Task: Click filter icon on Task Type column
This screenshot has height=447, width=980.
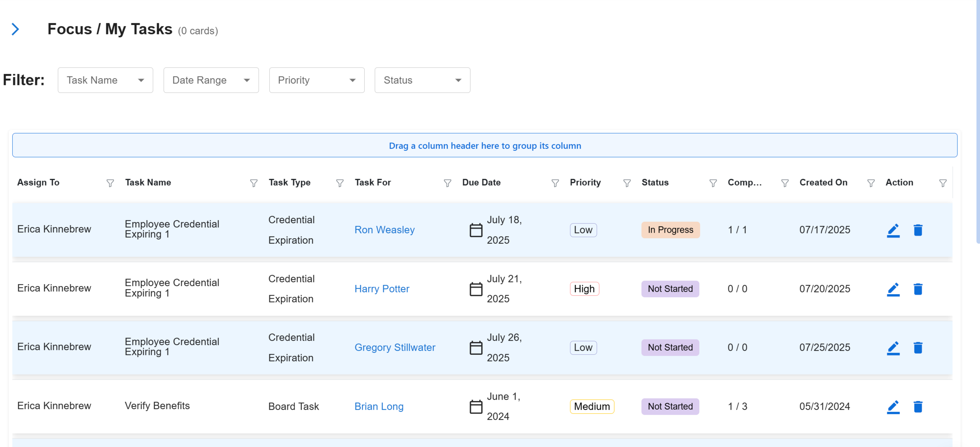Action: (340, 183)
